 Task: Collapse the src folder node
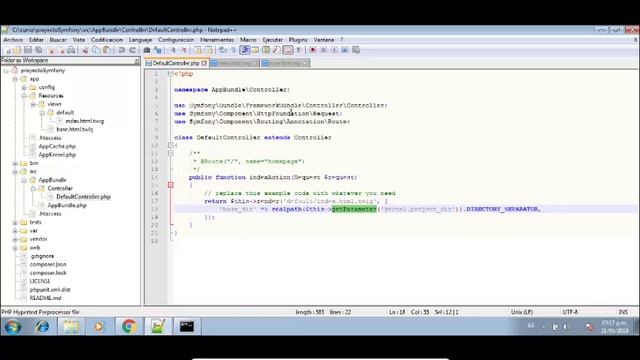point(15,172)
